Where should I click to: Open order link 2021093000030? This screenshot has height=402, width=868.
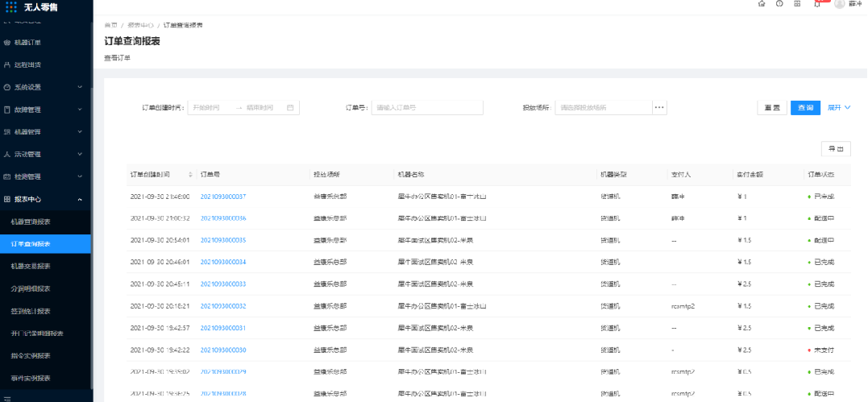[x=223, y=350]
